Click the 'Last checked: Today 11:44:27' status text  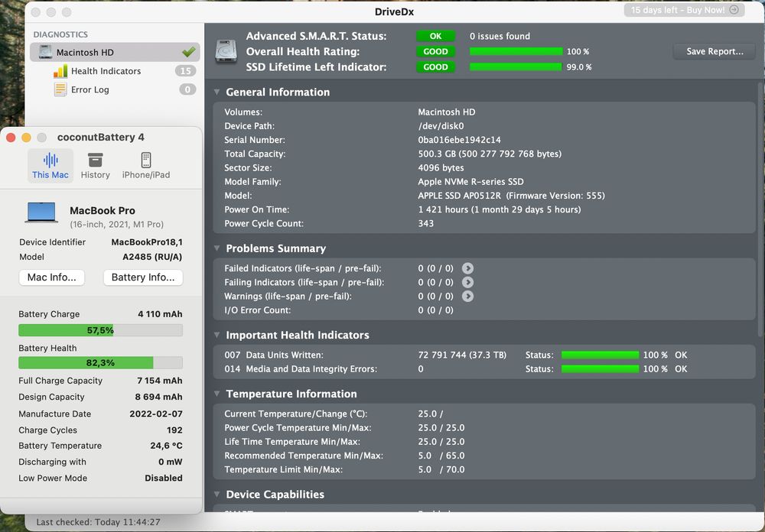tap(98, 522)
